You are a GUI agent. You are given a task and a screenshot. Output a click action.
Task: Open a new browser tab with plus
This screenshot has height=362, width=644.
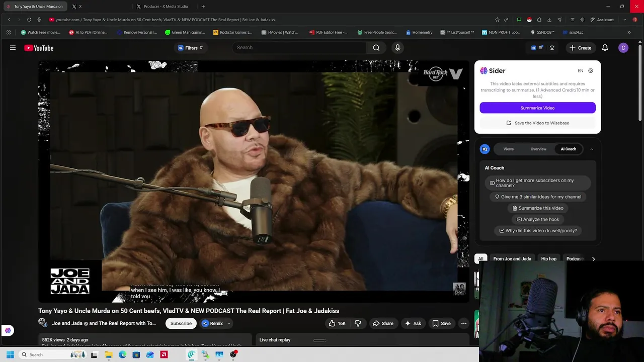pos(203,7)
